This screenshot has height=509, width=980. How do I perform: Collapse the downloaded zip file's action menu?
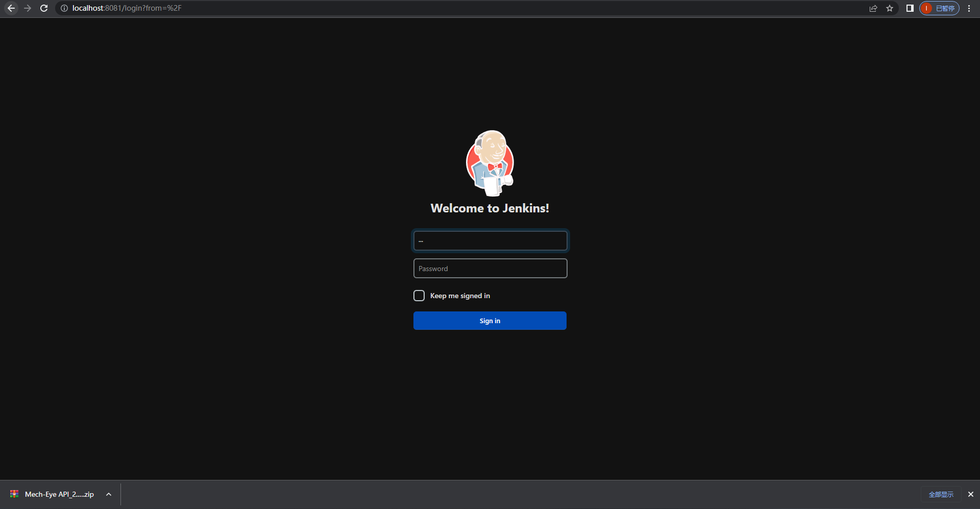tap(108, 494)
